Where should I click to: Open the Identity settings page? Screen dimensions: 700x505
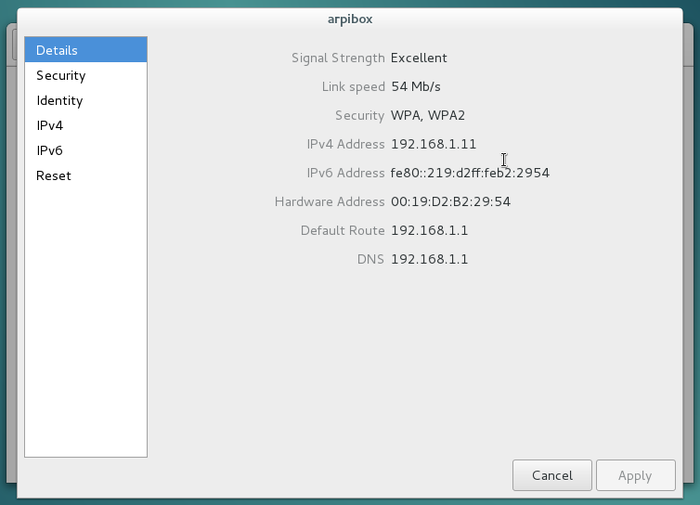click(x=86, y=100)
